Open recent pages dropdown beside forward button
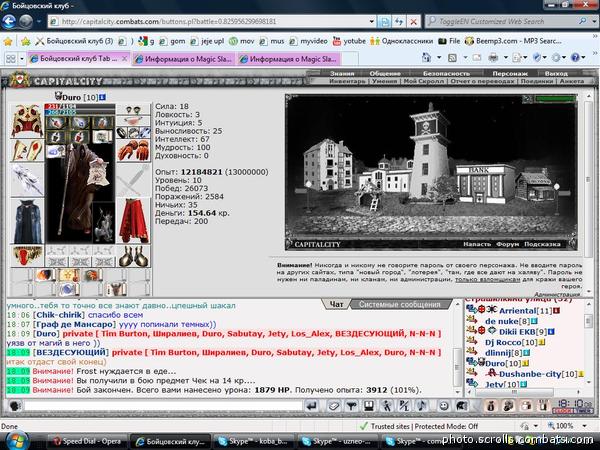600x450 pixels. click(x=39, y=21)
